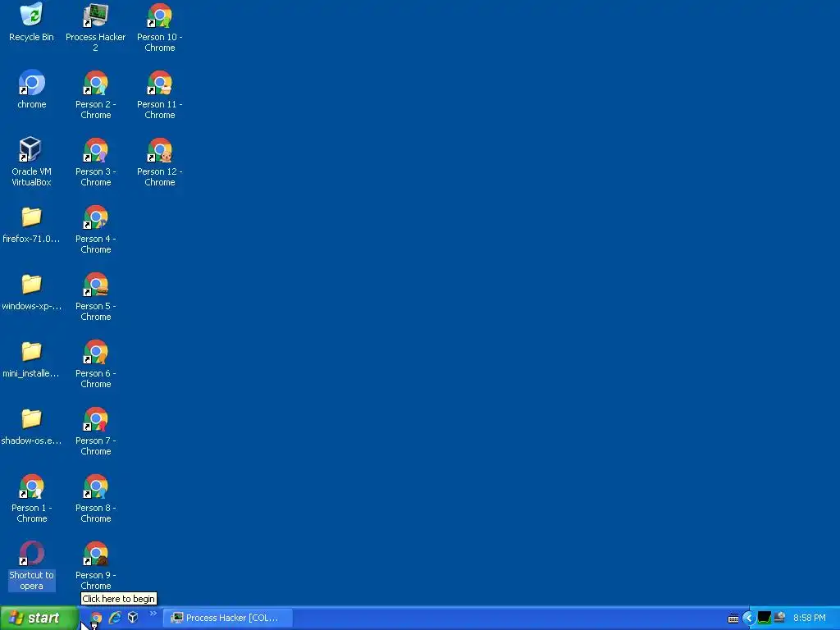Show hidden system tray icons
Image resolution: width=840 pixels, height=630 pixels.
point(748,619)
